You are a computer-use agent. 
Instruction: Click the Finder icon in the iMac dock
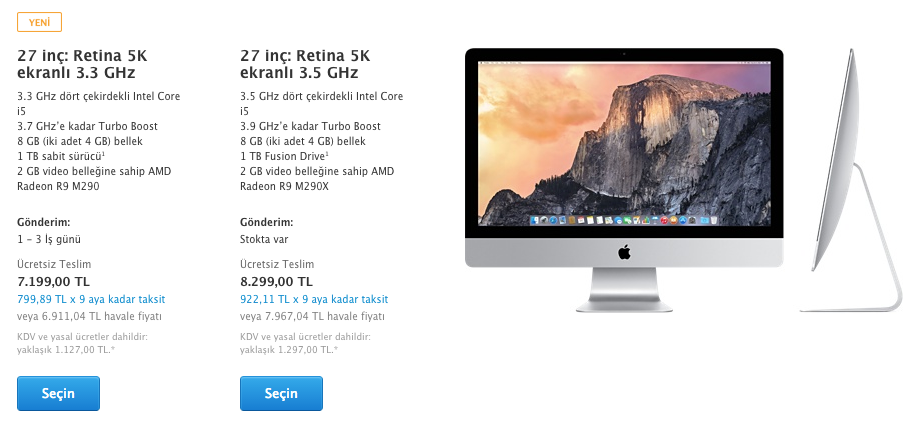coord(535,220)
